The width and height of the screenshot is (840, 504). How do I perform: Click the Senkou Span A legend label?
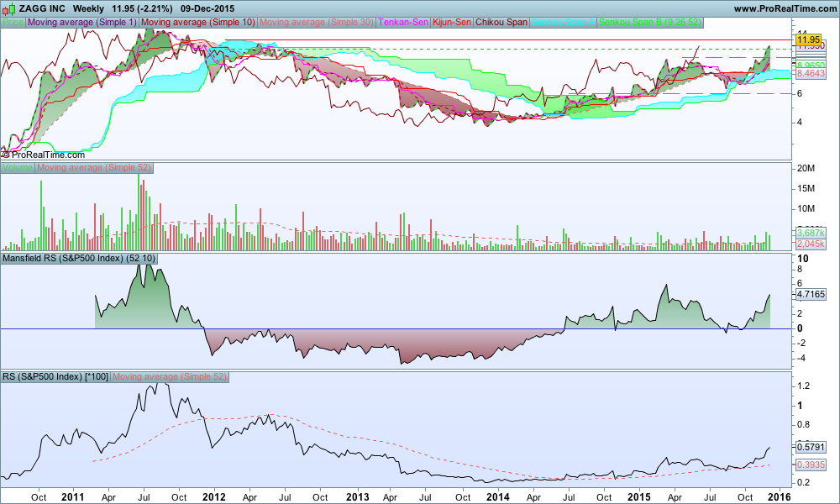coord(563,23)
